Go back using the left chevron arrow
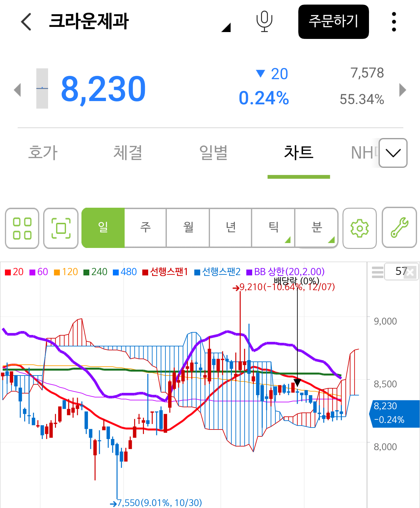Viewport: 420px width, 508px height. (x=26, y=22)
